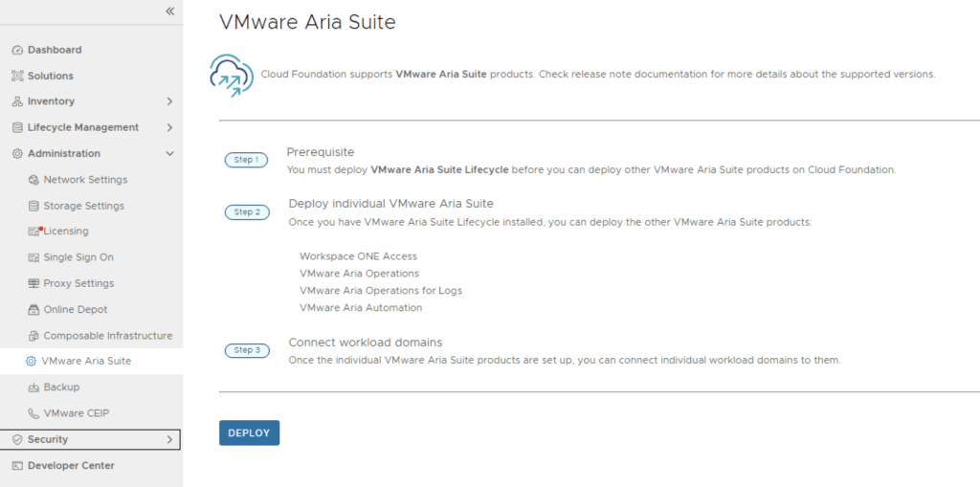Image resolution: width=980 pixels, height=487 pixels.
Task: Click the Licensing icon with red badge
Action: [35, 232]
